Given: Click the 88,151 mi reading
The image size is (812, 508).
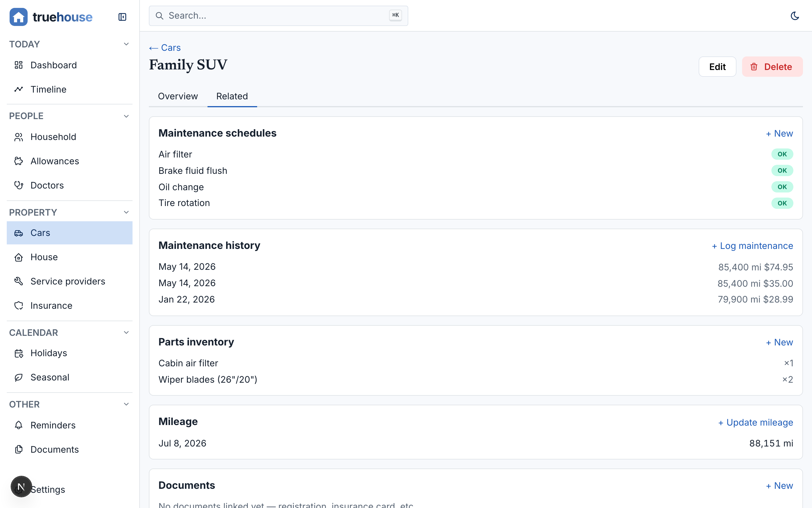Looking at the screenshot, I should (x=771, y=443).
